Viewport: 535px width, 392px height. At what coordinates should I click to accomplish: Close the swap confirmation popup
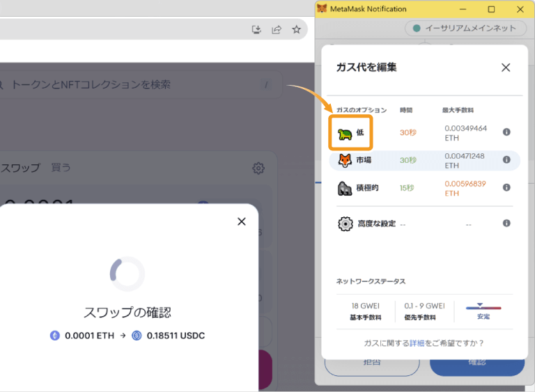click(x=242, y=221)
